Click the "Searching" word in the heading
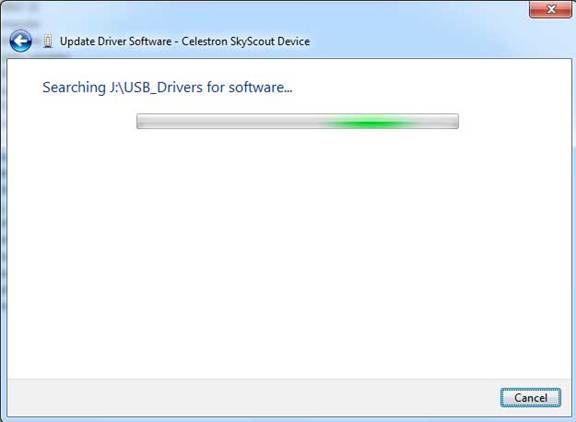The height and width of the screenshot is (422, 576). point(74,88)
